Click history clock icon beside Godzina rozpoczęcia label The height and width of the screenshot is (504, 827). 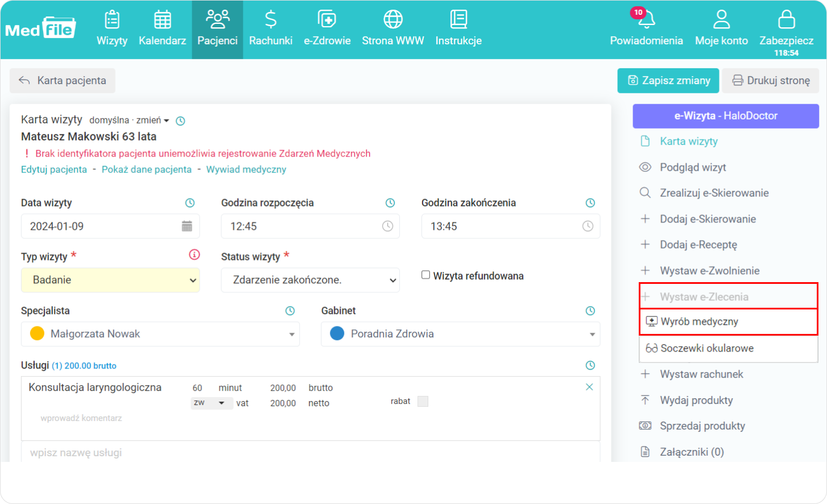click(x=390, y=203)
